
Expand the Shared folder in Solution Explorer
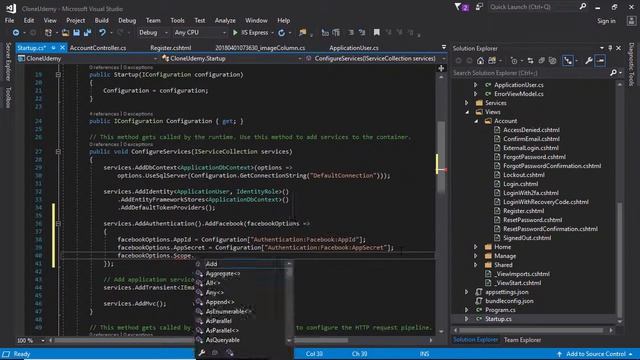click(476, 265)
